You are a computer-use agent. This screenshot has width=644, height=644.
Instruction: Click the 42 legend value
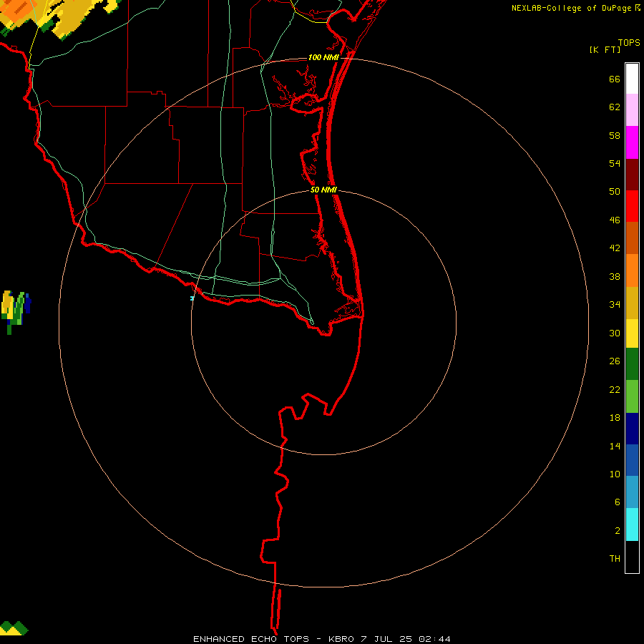(615, 248)
